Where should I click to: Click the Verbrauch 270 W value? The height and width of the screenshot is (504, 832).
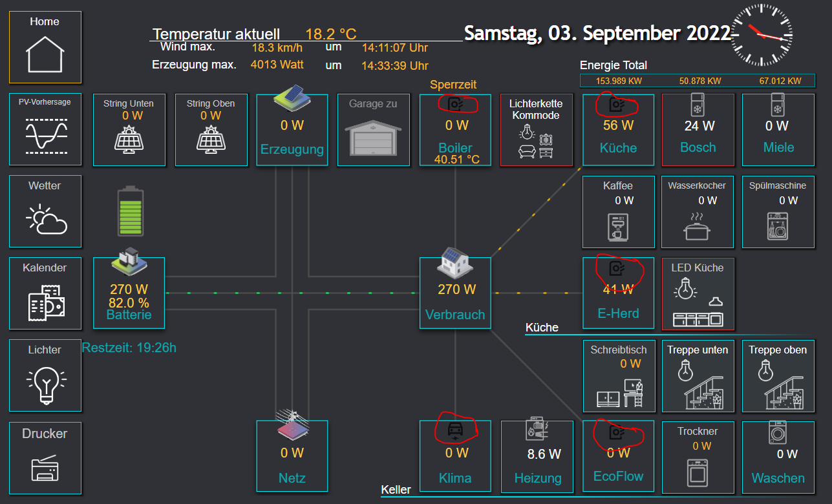pos(456,289)
